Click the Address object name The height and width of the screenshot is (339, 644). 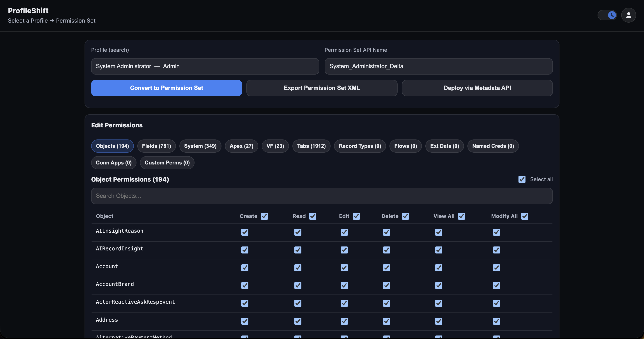107,320
